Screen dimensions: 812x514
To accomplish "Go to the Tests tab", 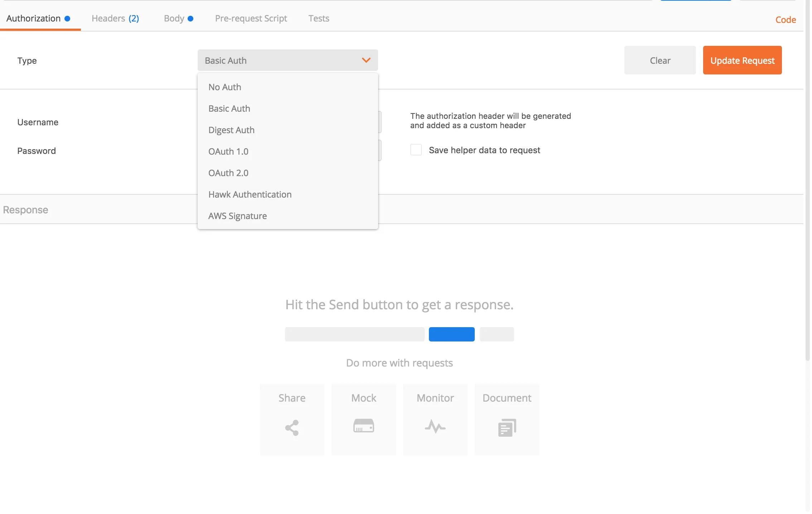I will pyautogui.click(x=319, y=18).
